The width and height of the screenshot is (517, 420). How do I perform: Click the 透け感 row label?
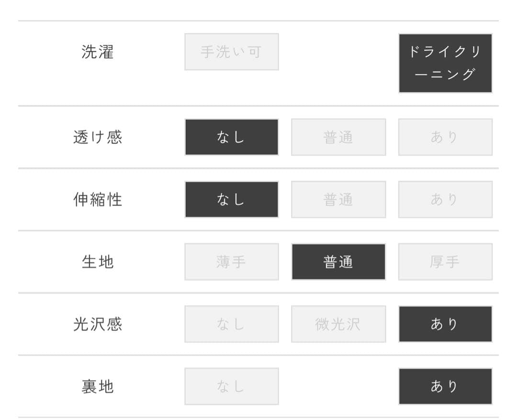pos(98,137)
